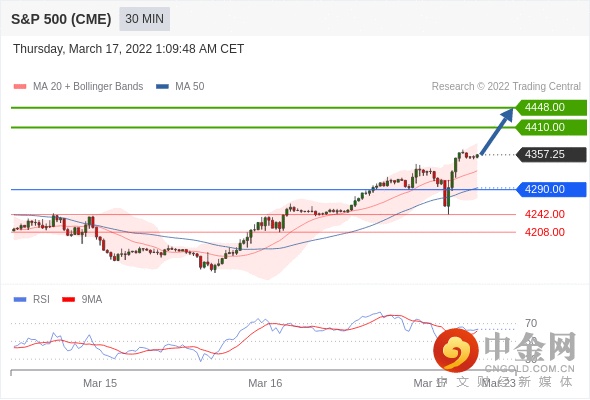
Task: Click the RSI blue legend swatch
Action: click(x=20, y=300)
